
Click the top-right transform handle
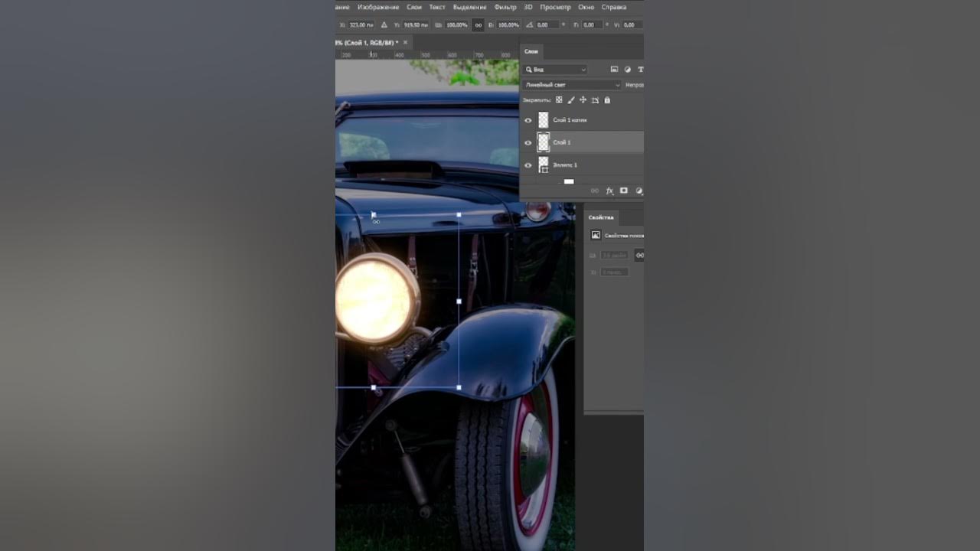(459, 215)
